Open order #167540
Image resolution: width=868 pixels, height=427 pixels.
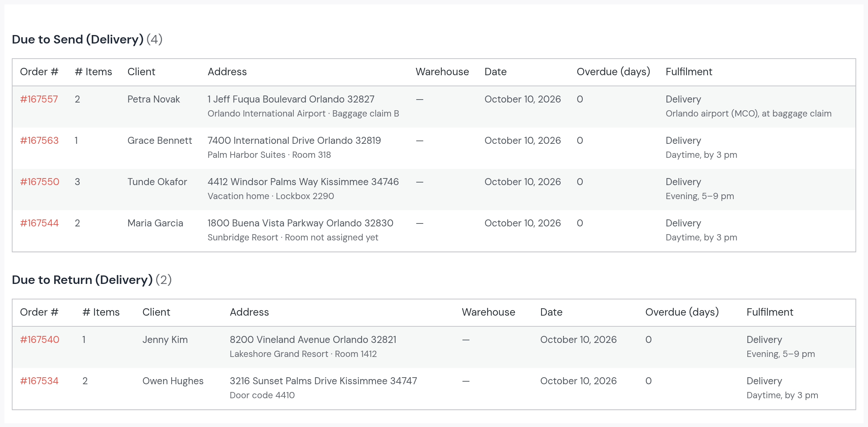(39, 340)
